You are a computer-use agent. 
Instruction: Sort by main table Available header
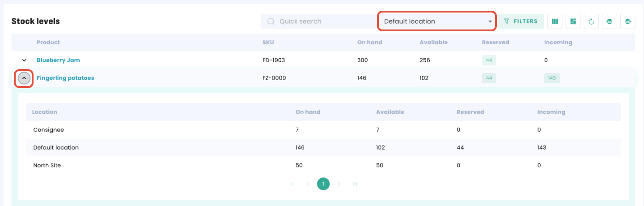tap(433, 42)
